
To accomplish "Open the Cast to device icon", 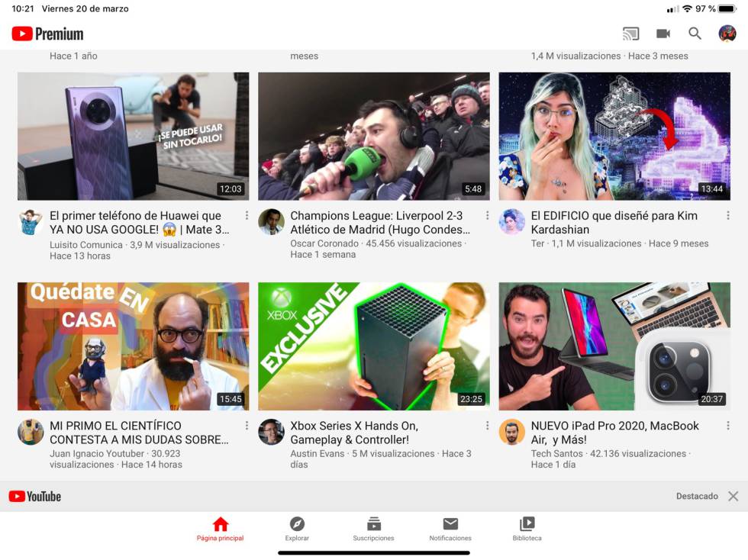I will (x=630, y=34).
